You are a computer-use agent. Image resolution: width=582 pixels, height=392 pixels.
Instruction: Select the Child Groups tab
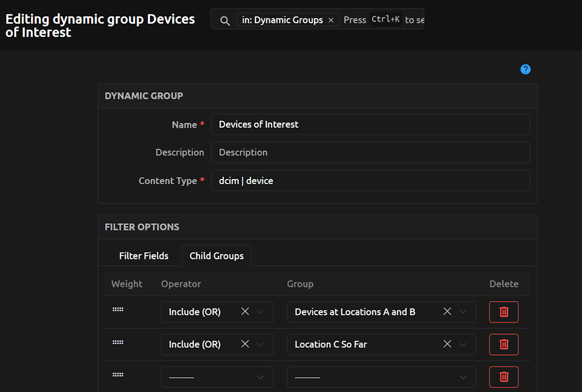click(216, 256)
